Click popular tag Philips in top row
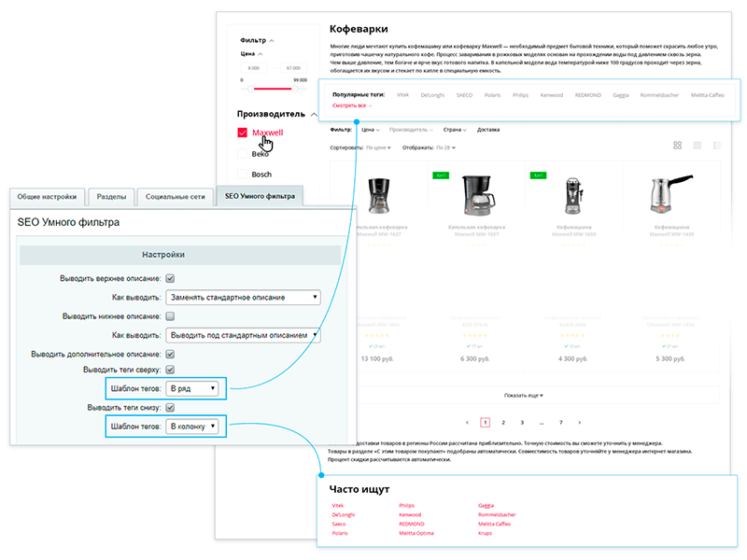Viewport: 747px width, 560px height. pyautogui.click(x=520, y=95)
